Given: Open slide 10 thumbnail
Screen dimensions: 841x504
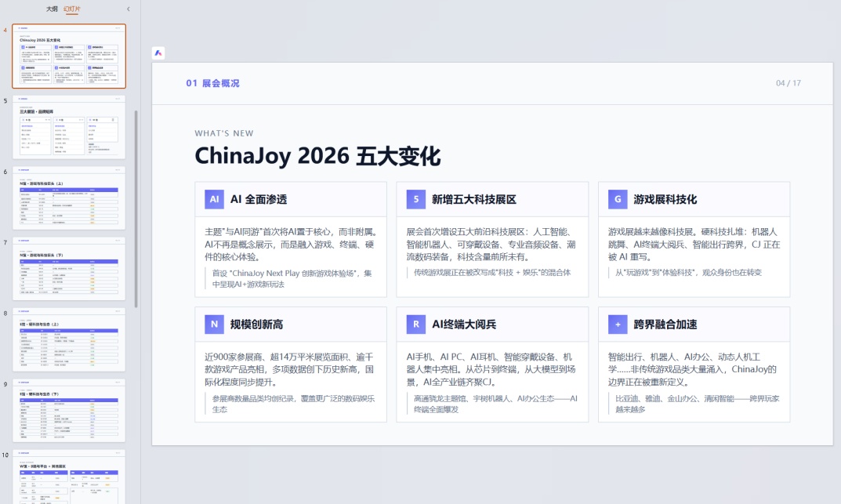Looking at the screenshot, I should coord(69,477).
